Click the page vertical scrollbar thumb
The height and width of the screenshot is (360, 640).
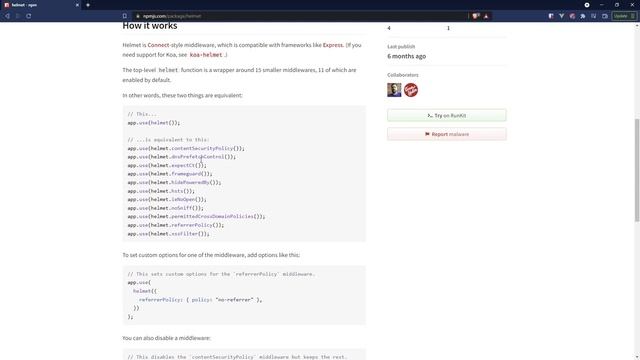[637, 170]
